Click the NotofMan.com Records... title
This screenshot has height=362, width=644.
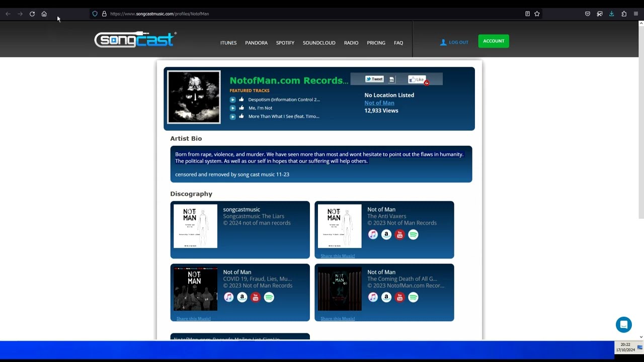(289, 80)
